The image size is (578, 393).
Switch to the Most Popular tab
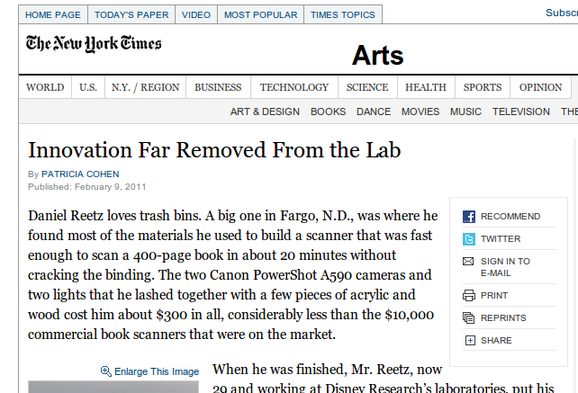(261, 15)
